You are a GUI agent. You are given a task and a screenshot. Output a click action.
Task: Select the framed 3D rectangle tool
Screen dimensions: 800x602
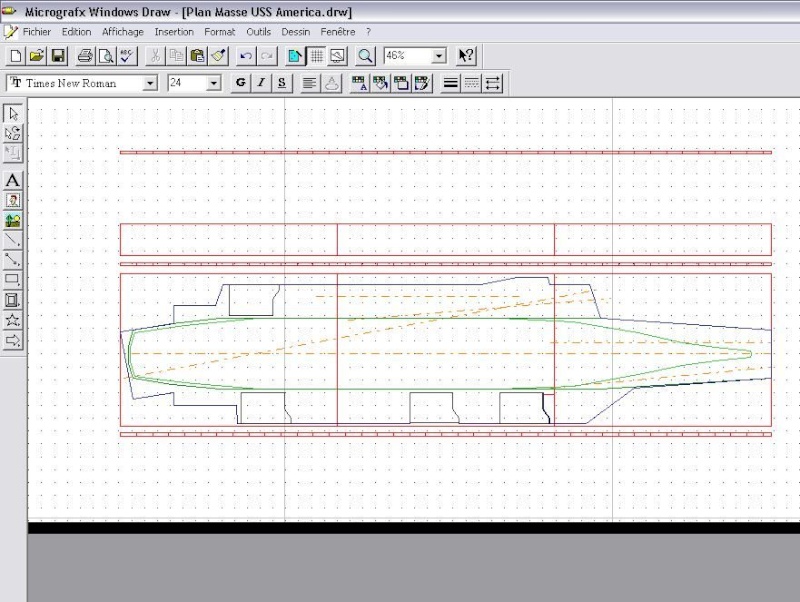click(13, 300)
